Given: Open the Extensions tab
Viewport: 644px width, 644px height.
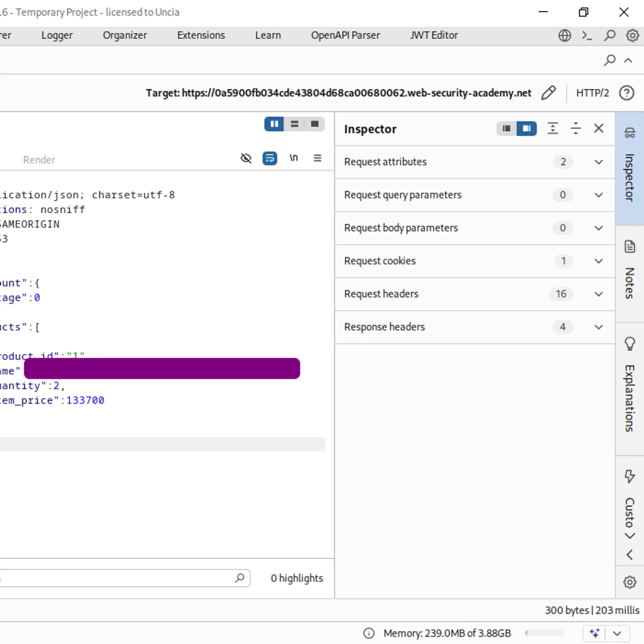Looking at the screenshot, I should point(201,35).
